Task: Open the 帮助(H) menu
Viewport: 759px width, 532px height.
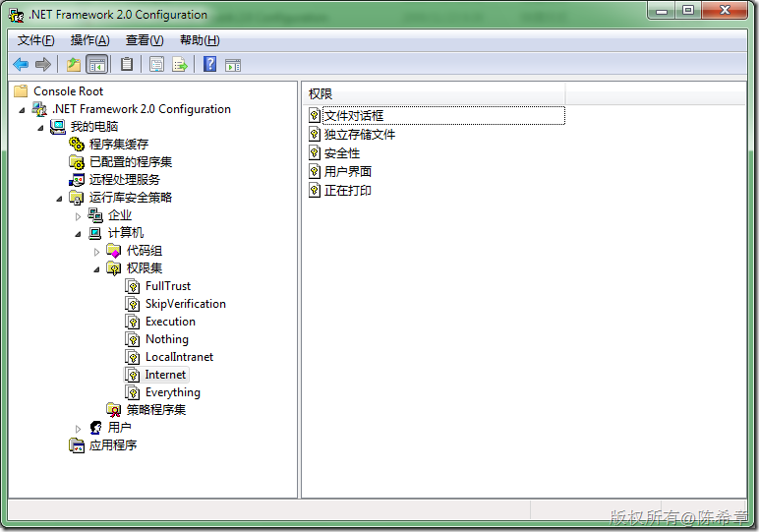Action: point(200,40)
